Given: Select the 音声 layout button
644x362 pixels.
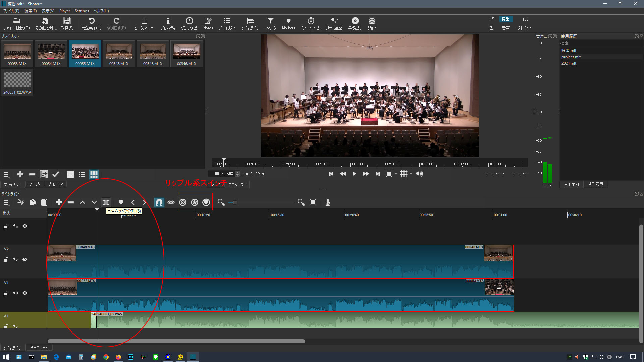Looking at the screenshot, I should pyautogui.click(x=506, y=28).
